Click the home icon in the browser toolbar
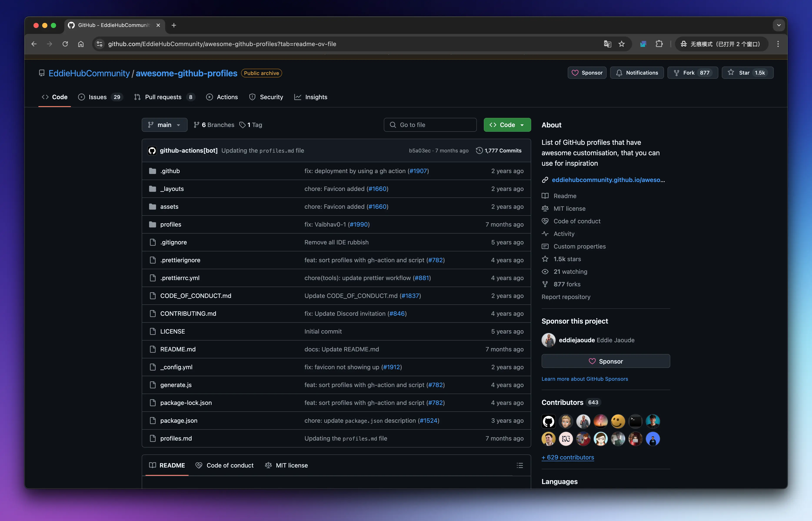Image resolution: width=812 pixels, height=521 pixels. pos(81,44)
